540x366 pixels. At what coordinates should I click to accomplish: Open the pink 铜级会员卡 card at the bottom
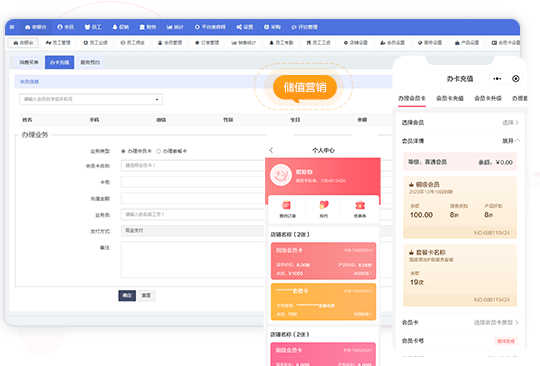(x=323, y=354)
